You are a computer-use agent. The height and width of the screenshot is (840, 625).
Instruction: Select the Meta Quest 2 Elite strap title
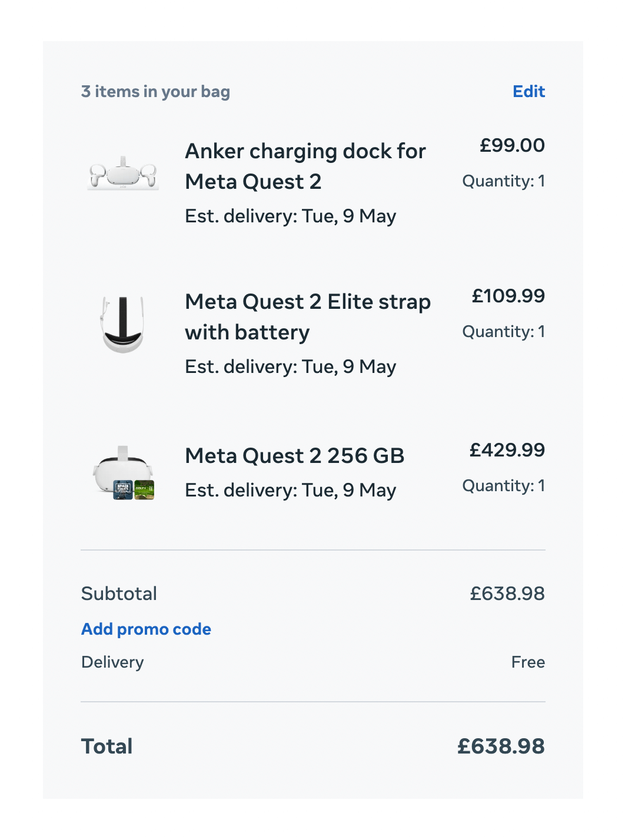point(308,317)
